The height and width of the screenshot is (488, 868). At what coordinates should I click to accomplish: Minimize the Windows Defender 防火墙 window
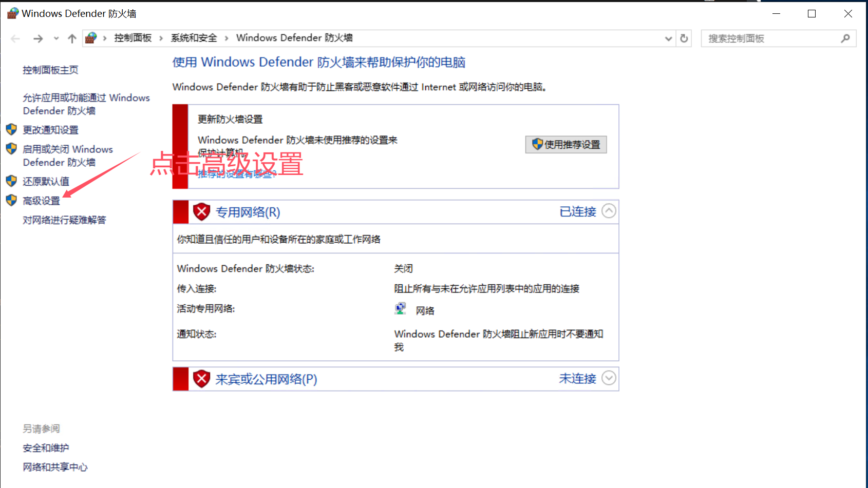point(777,14)
